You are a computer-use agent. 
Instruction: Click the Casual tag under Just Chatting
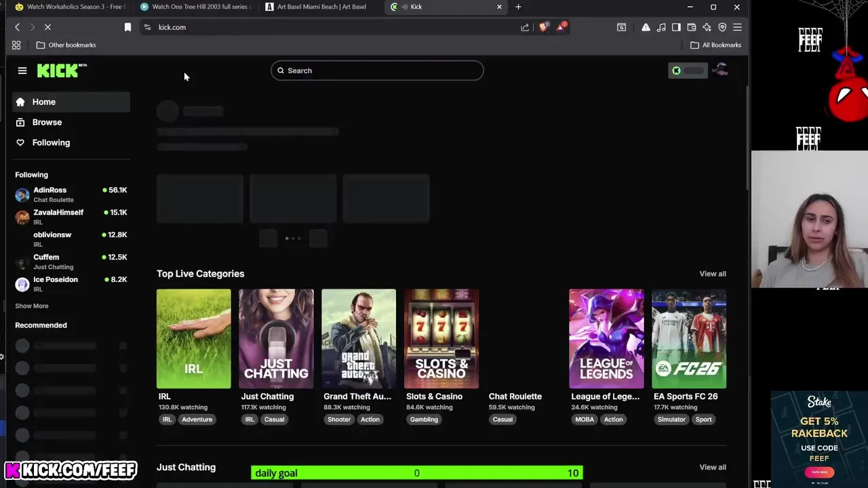point(274,420)
